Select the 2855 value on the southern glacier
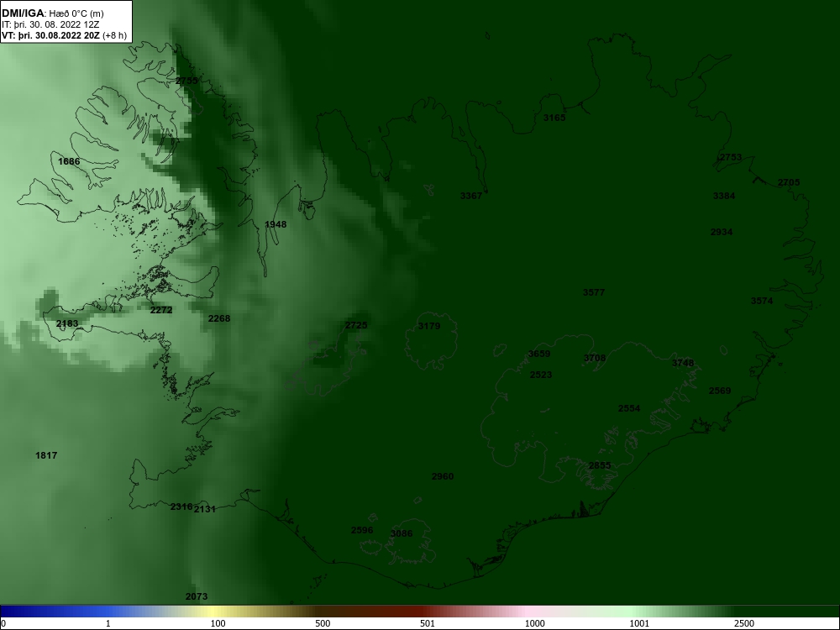 point(600,466)
